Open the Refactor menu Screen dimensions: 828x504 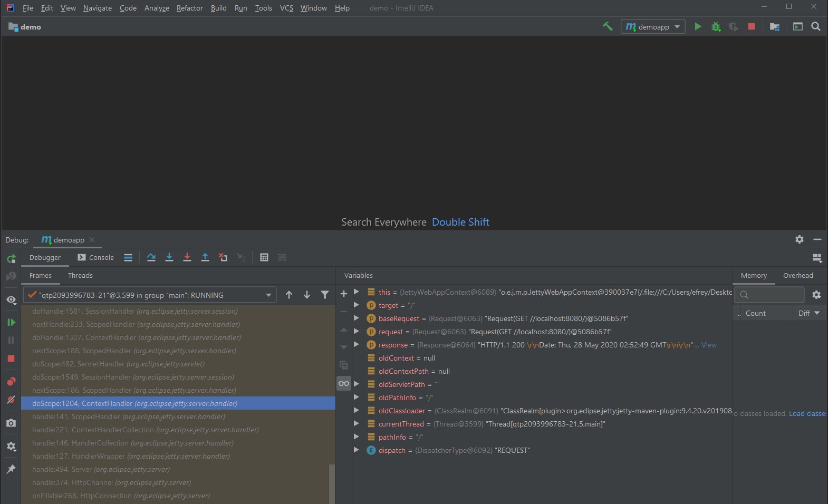click(x=189, y=8)
